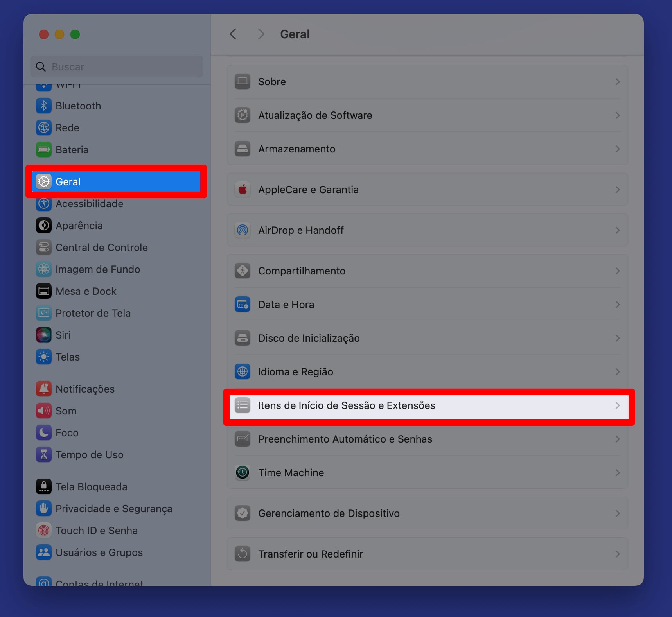Open Transferir ou Redefinir chevron arrow
Screen dimensions: 672x617
617,554
